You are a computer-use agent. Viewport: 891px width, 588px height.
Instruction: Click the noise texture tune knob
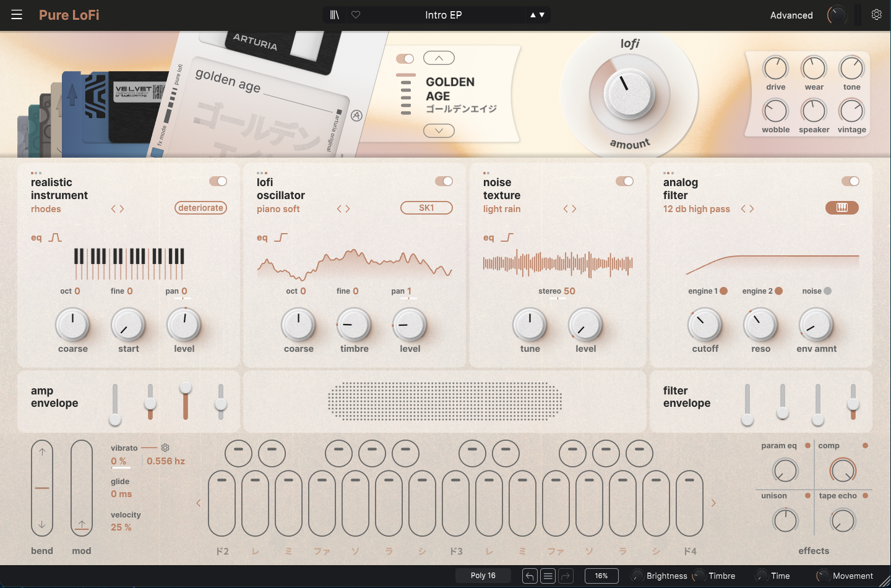coord(530,325)
